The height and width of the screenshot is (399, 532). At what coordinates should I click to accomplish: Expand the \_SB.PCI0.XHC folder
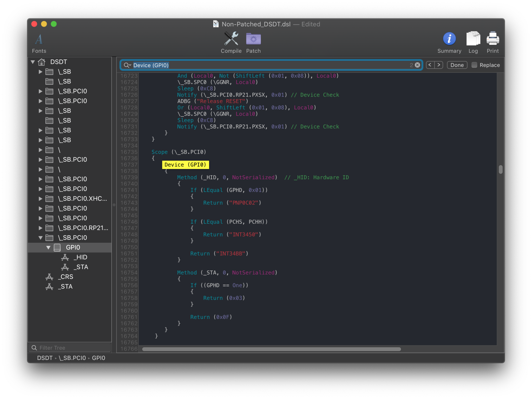click(x=40, y=199)
